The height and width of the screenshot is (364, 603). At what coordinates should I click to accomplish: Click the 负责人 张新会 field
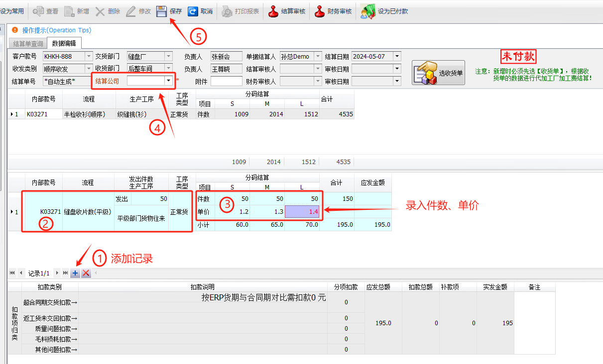(x=226, y=56)
